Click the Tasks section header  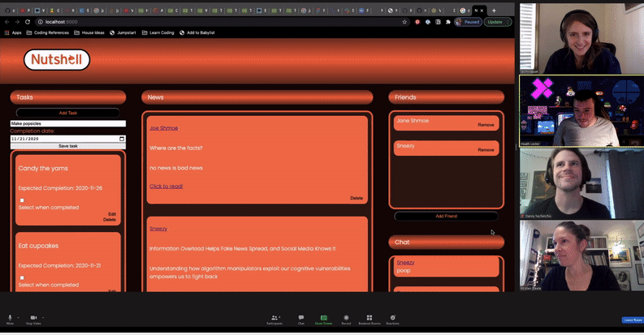tap(67, 97)
